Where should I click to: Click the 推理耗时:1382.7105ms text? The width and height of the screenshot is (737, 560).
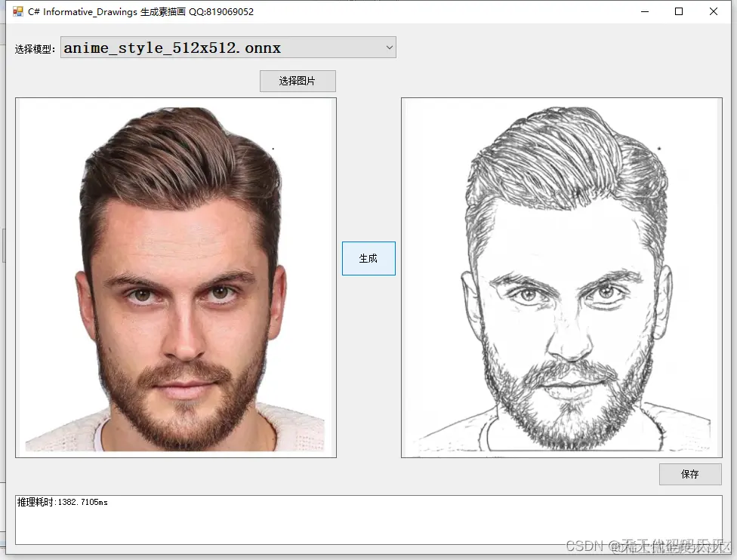tap(63, 502)
